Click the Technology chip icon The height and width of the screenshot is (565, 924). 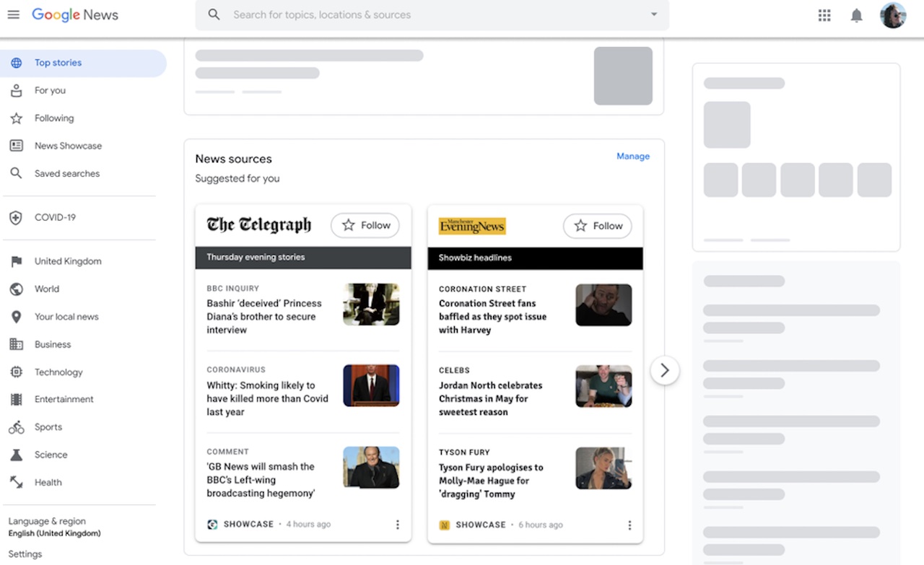[x=16, y=372]
